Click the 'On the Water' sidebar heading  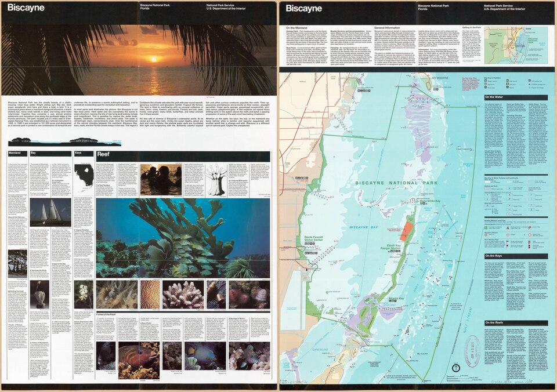494,97
